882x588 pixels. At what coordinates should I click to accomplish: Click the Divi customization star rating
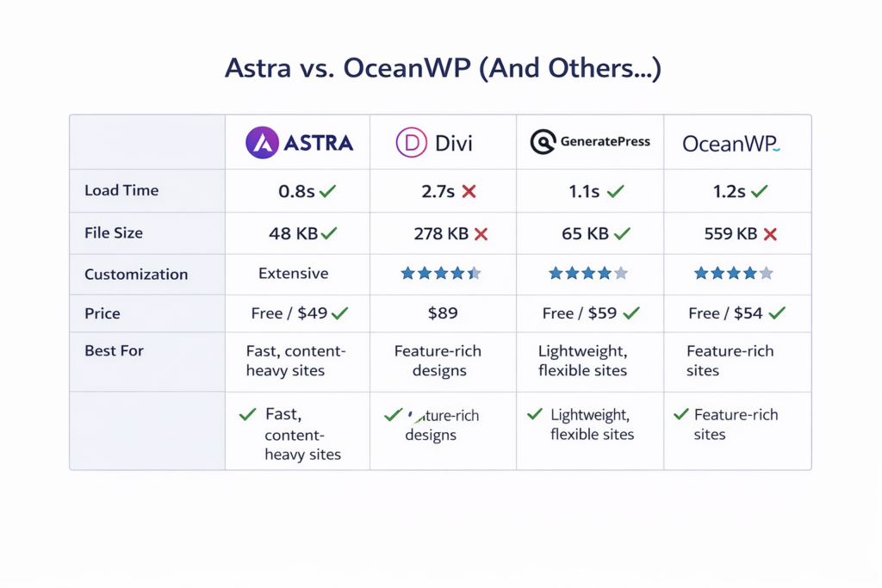(x=441, y=274)
